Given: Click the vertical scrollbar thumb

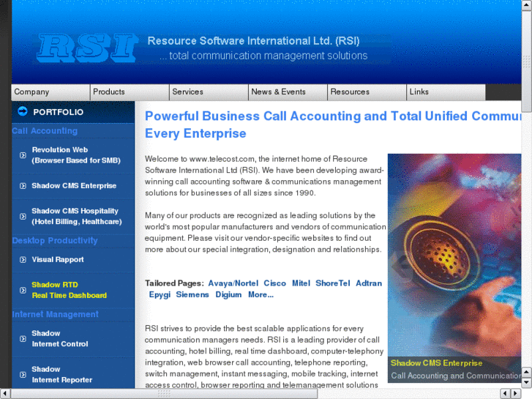Looking at the screenshot, I should (x=527, y=61).
